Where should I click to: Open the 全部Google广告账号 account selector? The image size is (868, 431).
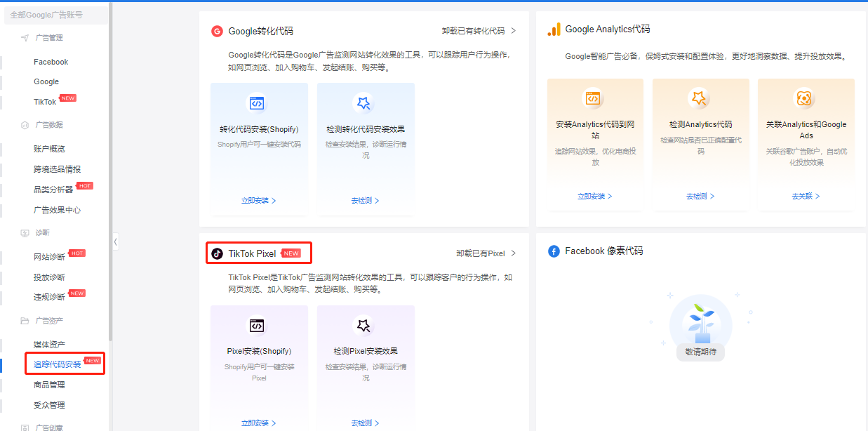click(x=57, y=15)
